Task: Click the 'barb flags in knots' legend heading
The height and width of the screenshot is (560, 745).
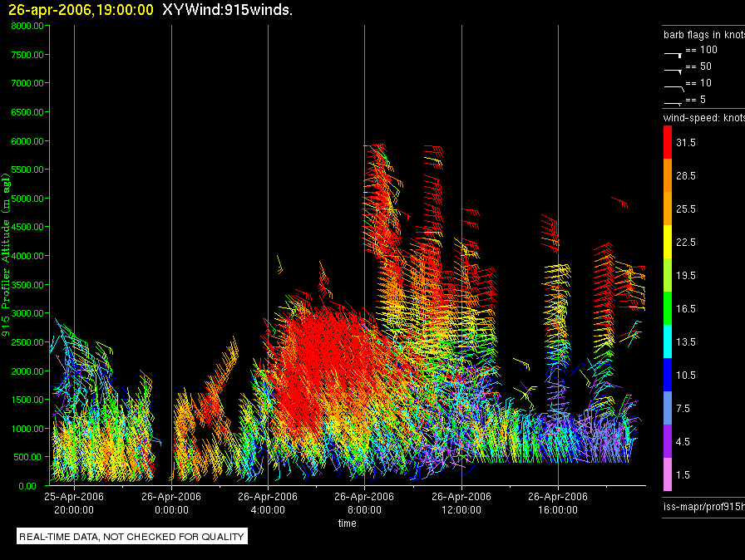Action: coord(704,35)
